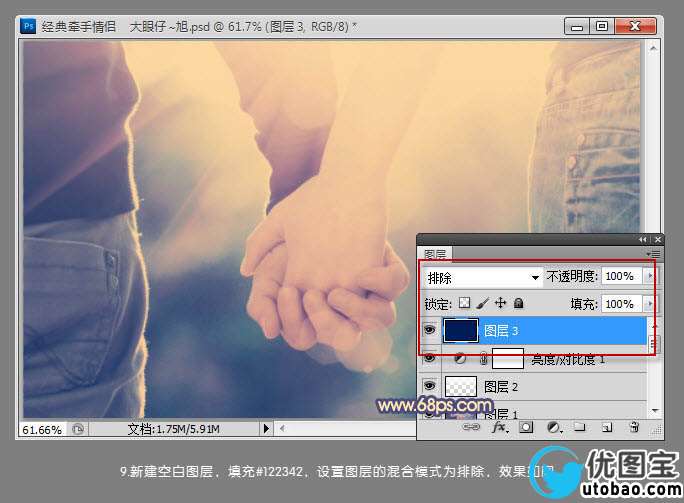Minimize the document window
Screen dimensions: 684x503
(577, 26)
